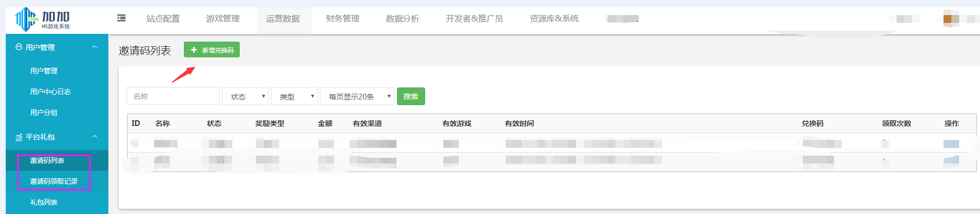980x214 pixels.
Task: Click the 平台礼包 gift icon in sidebar
Action: [19, 137]
